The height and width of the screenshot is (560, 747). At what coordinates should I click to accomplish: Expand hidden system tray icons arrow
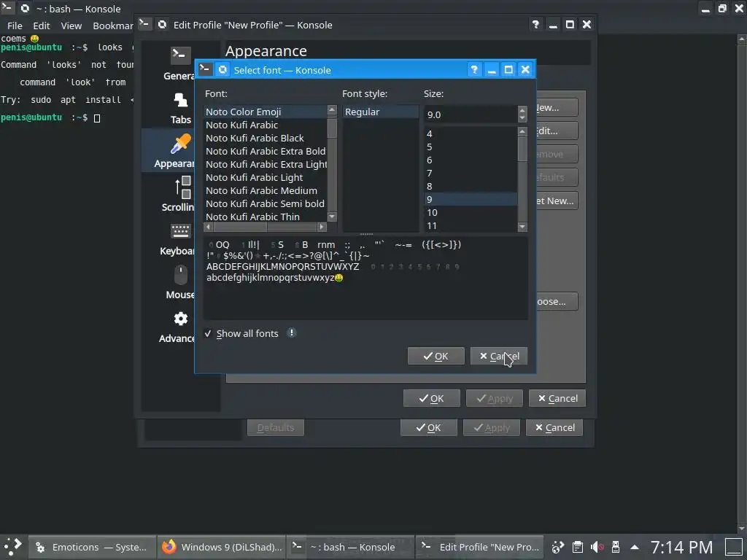(635, 547)
